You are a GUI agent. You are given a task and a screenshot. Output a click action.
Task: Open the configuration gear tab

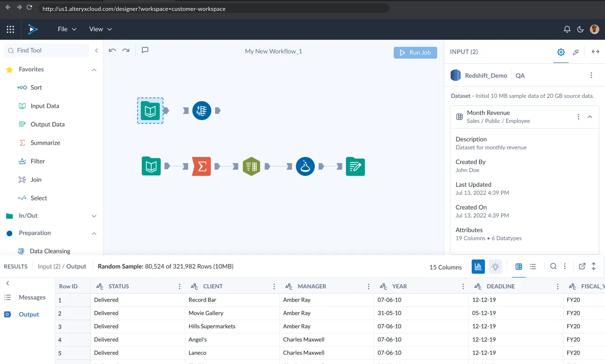[561, 52]
